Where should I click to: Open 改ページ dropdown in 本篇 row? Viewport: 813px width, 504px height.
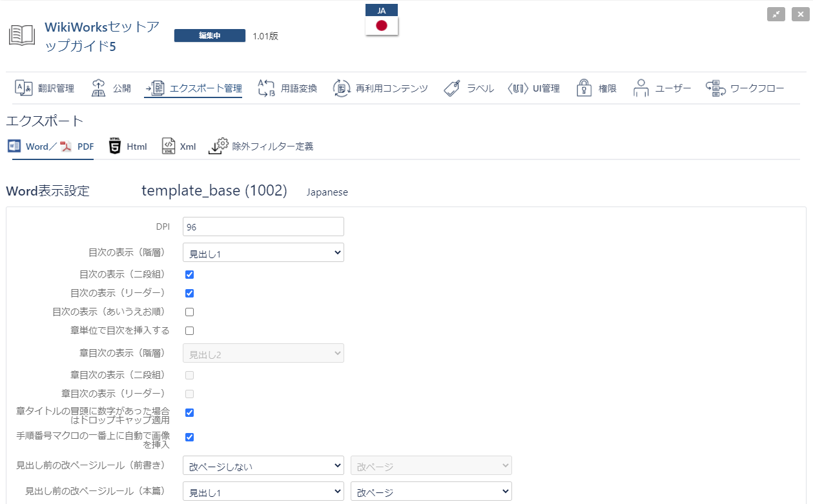(x=431, y=492)
